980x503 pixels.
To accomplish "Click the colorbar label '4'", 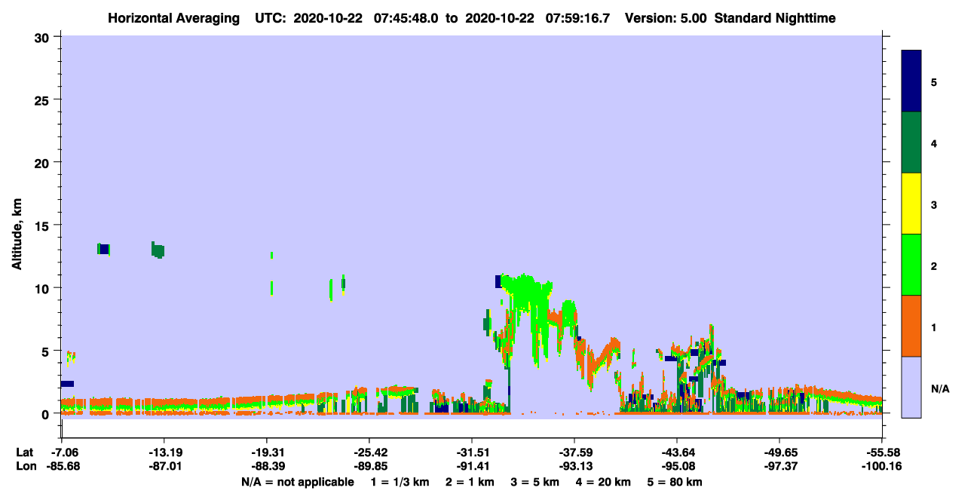I will [934, 143].
